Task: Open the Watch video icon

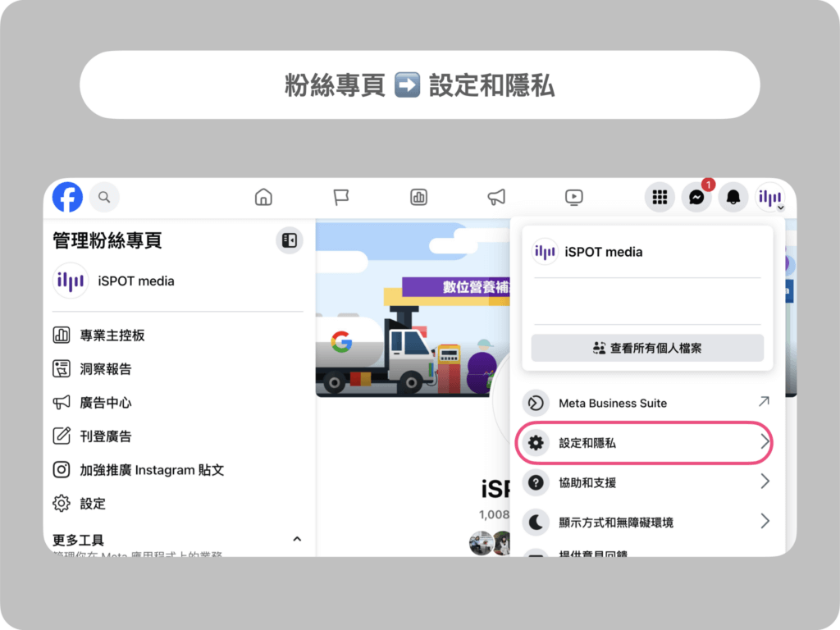Action: click(x=573, y=197)
